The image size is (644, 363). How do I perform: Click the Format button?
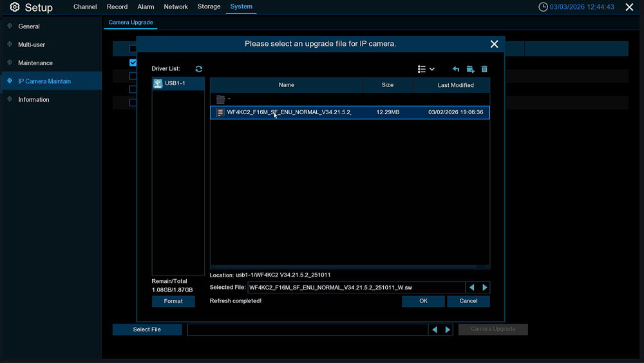[x=173, y=301]
